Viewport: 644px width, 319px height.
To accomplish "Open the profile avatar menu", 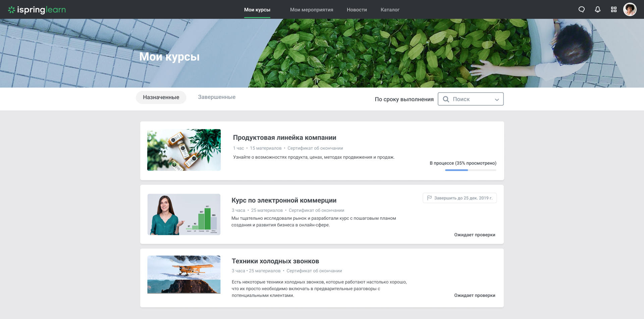I will coord(630,9).
